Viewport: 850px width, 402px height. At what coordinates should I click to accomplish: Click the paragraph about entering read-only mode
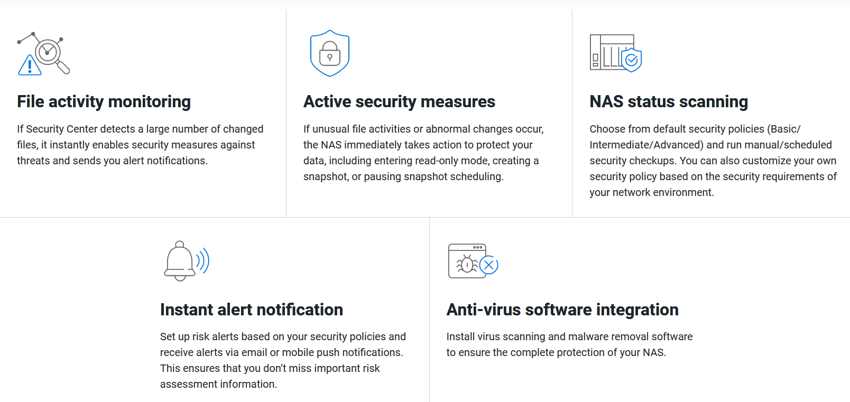tap(423, 153)
